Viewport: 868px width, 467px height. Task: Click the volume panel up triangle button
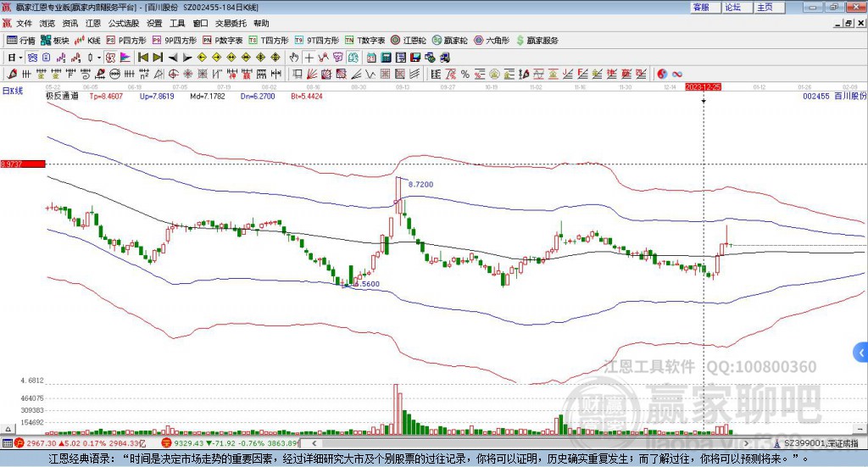tap(8, 429)
